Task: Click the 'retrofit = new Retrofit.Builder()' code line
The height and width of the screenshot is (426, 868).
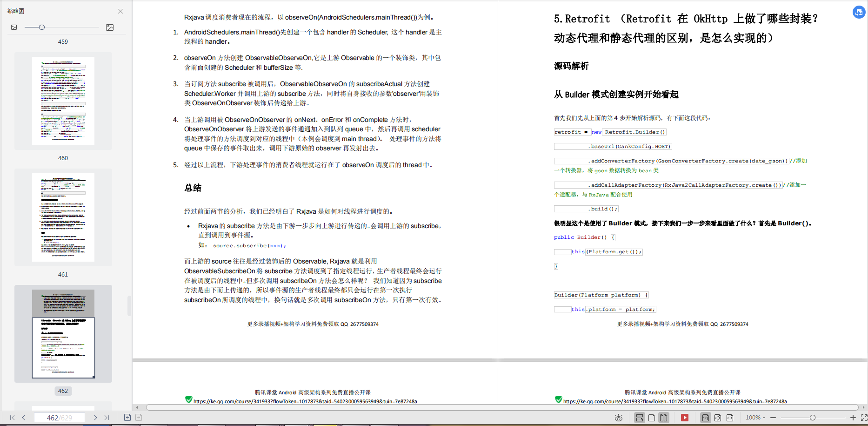Action: [x=610, y=132]
